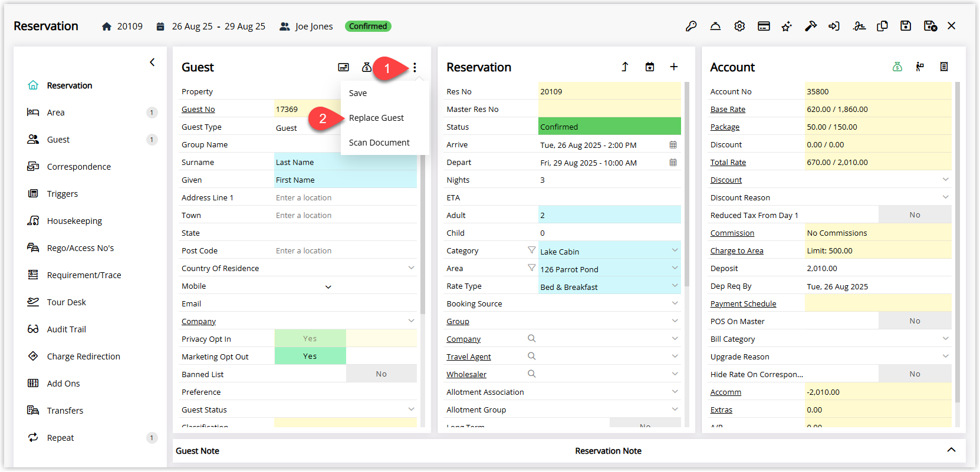Open the Commission link
980x472 pixels.
[x=732, y=233]
